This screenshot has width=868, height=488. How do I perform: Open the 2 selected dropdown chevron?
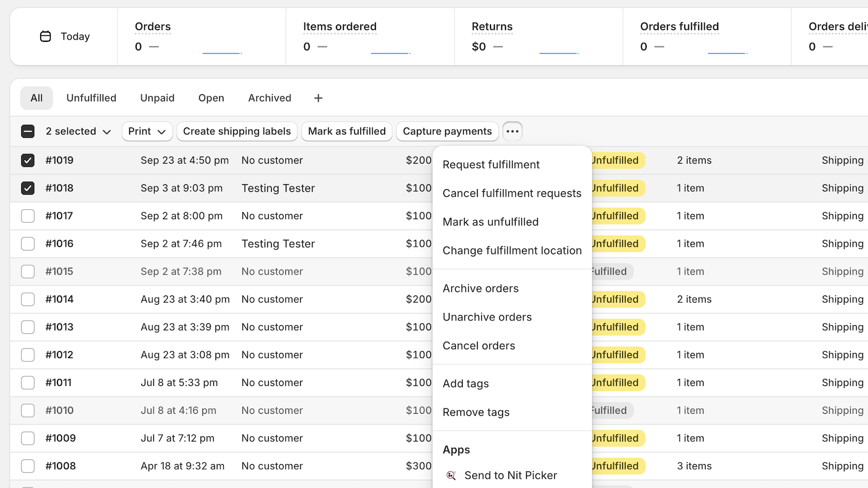tap(107, 132)
